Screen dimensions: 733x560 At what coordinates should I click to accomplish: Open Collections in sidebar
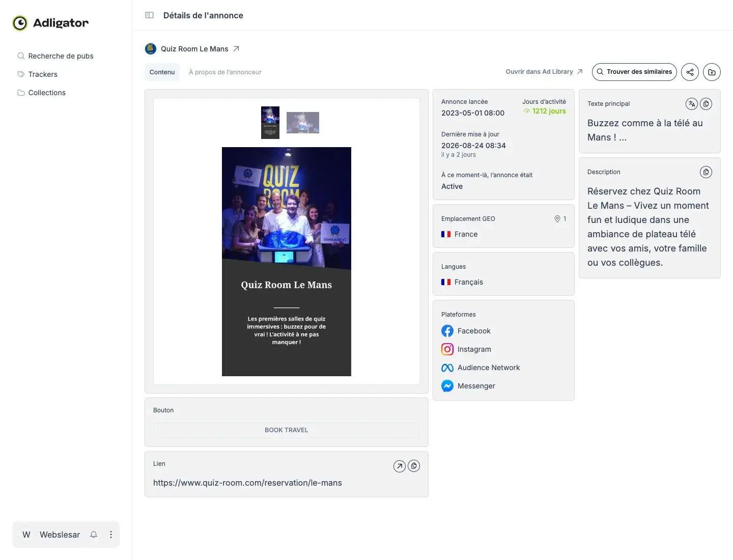42,93
